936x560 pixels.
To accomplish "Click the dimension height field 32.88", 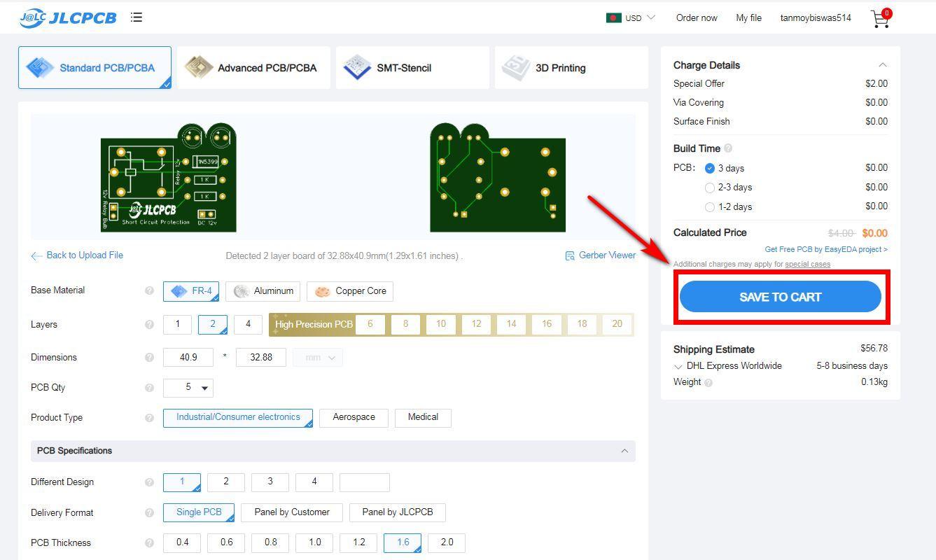I will click(261, 358).
